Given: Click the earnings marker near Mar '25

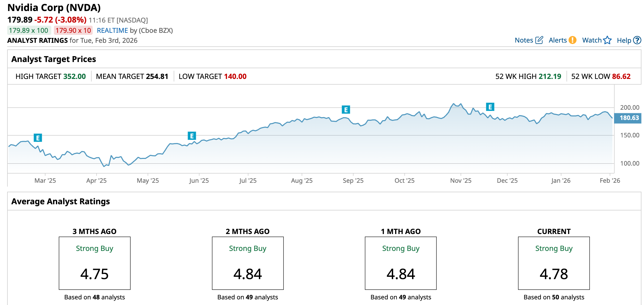Looking at the screenshot, I should 38,138.
